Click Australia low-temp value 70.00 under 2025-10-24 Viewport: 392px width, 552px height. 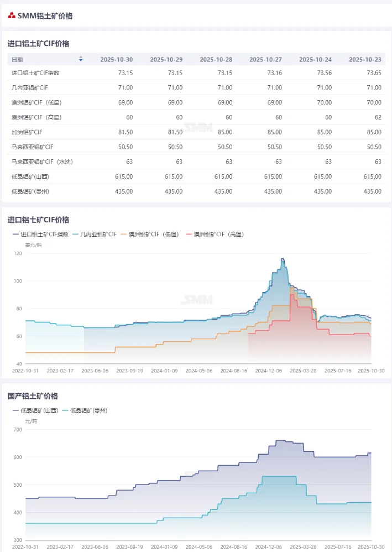[325, 102]
